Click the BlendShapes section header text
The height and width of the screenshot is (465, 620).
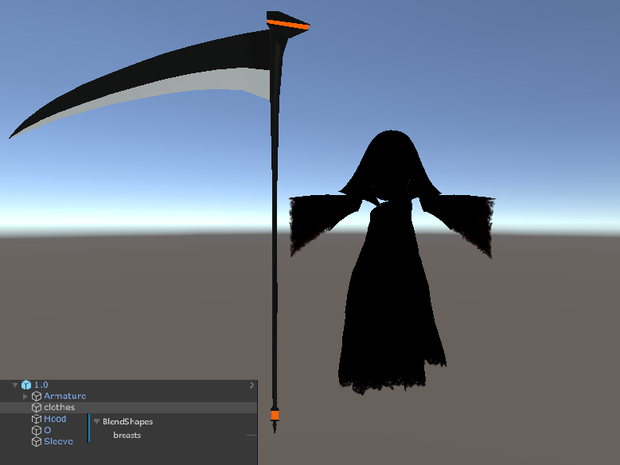[127, 422]
